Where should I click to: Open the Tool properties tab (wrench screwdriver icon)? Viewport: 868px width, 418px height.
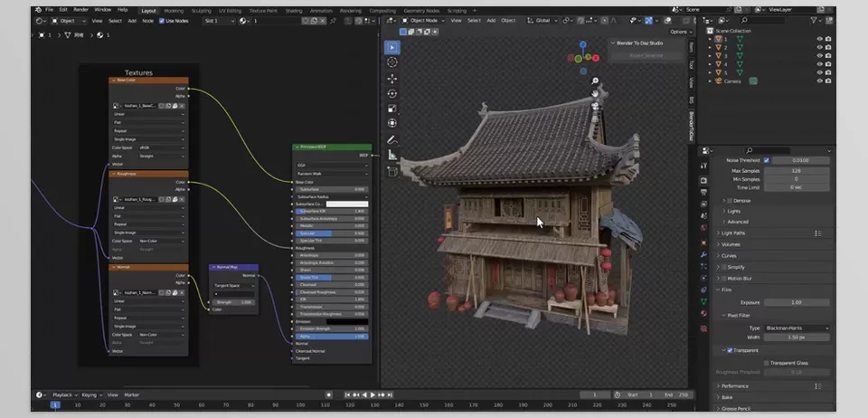pos(703,166)
